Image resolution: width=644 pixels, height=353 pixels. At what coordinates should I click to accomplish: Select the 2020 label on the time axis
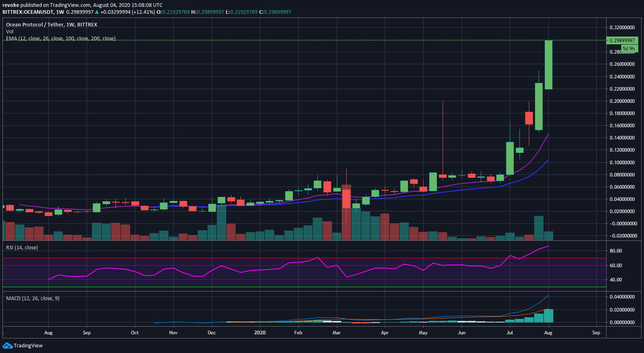tap(260, 332)
